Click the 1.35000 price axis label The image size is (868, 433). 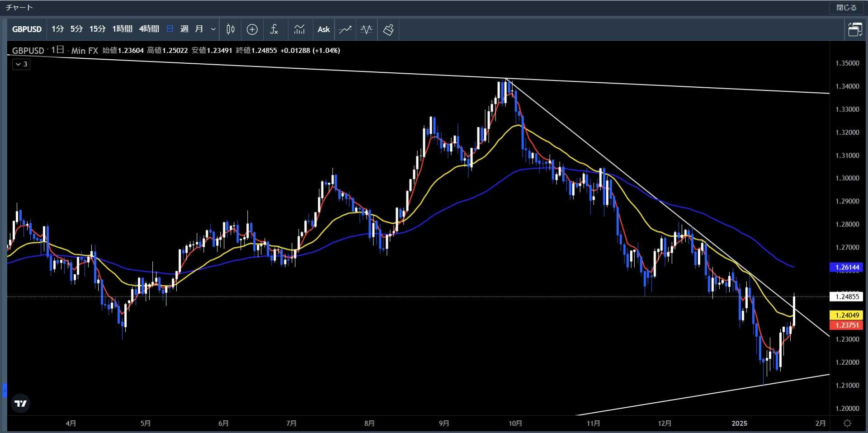click(x=847, y=63)
